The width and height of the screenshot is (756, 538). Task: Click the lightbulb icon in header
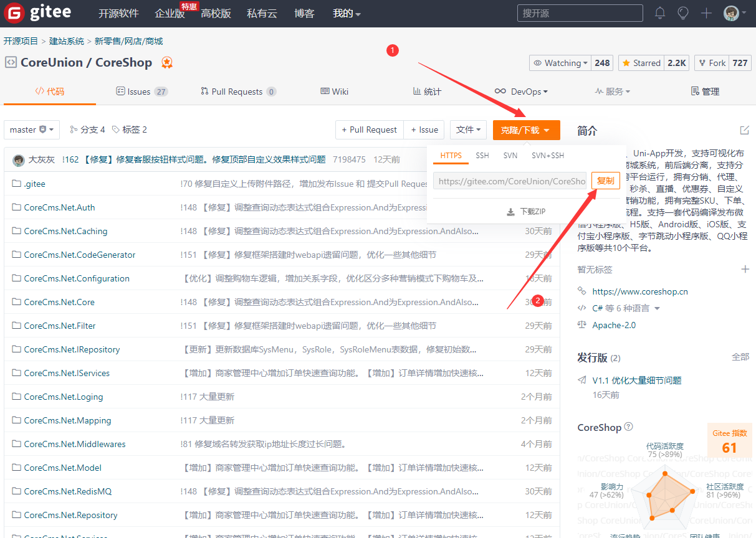(x=683, y=13)
